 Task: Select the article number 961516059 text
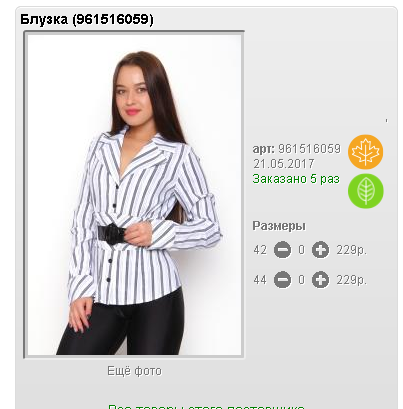(309, 149)
